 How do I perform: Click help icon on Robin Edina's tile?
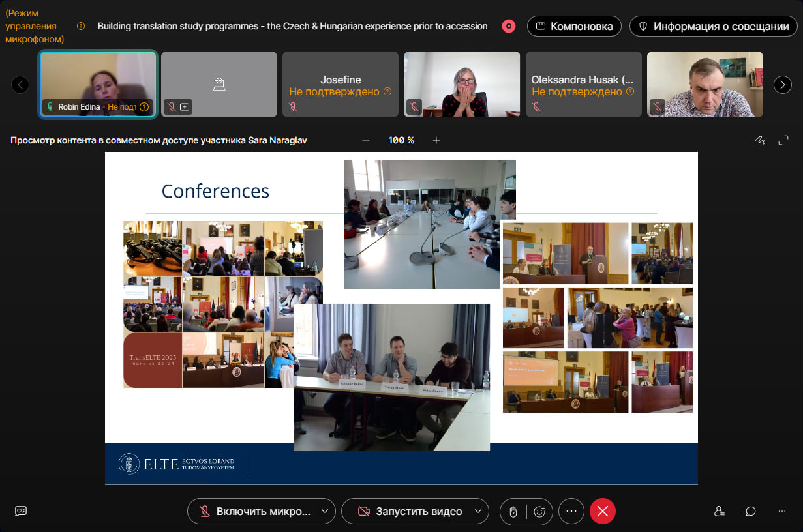pos(144,107)
